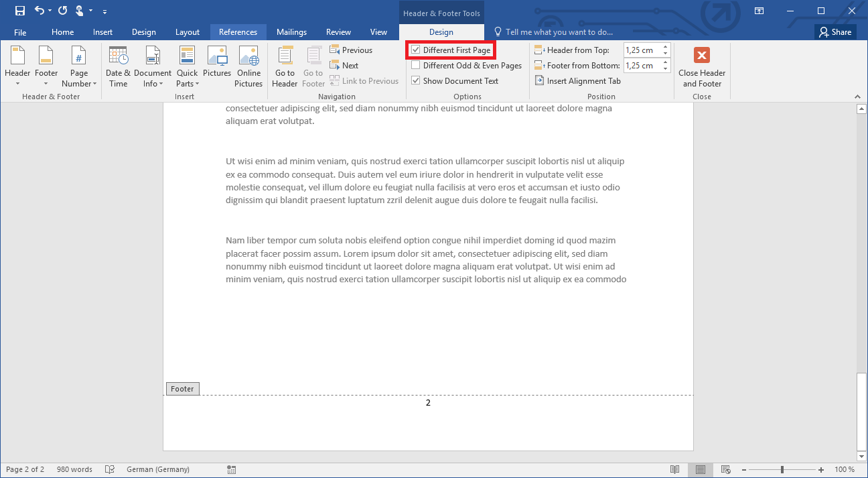Click the Pictures insert icon
This screenshot has height=478, width=868.
(217, 56)
